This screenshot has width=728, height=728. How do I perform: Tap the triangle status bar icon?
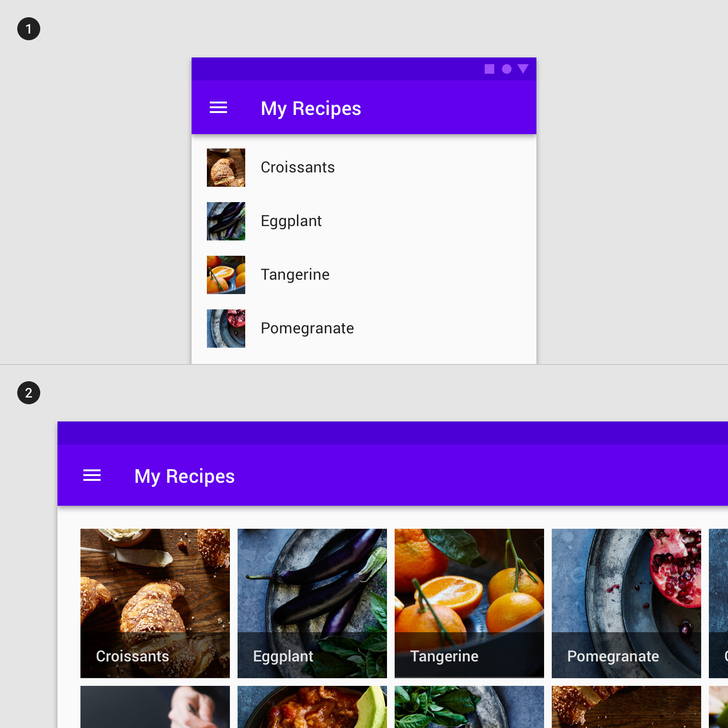coord(523,68)
